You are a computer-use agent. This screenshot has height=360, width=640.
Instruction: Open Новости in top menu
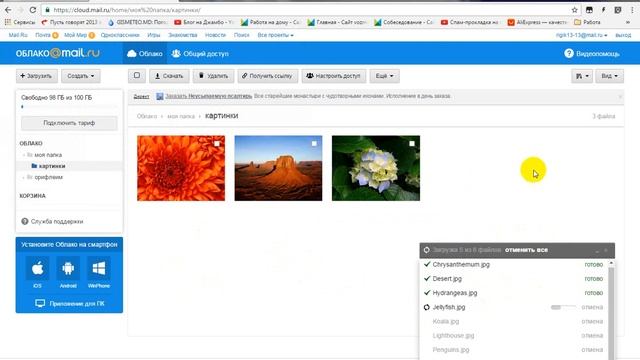point(215,35)
